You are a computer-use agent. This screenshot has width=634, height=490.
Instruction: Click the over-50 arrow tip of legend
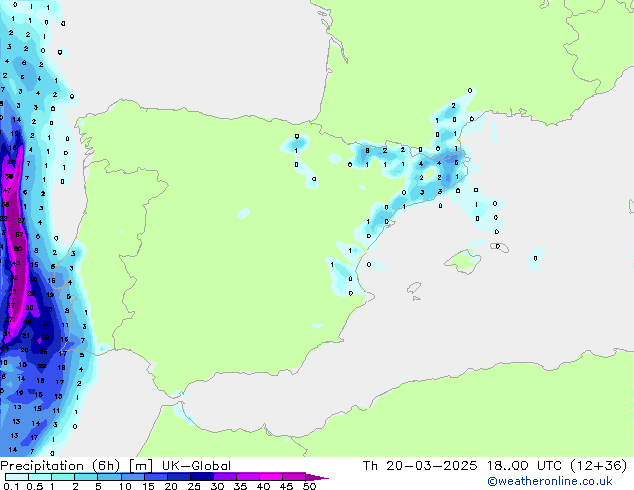point(317,478)
